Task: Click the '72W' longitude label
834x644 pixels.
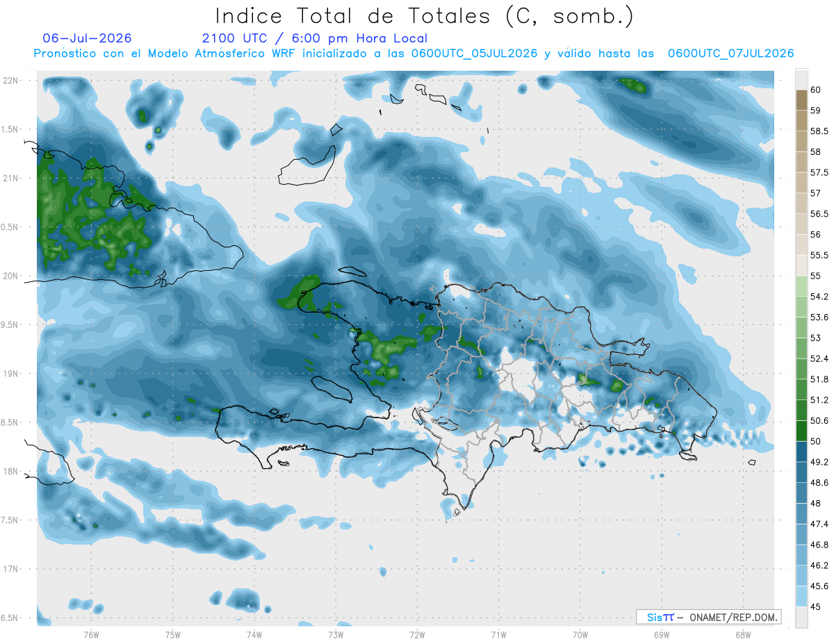Action: click(417, 635)
